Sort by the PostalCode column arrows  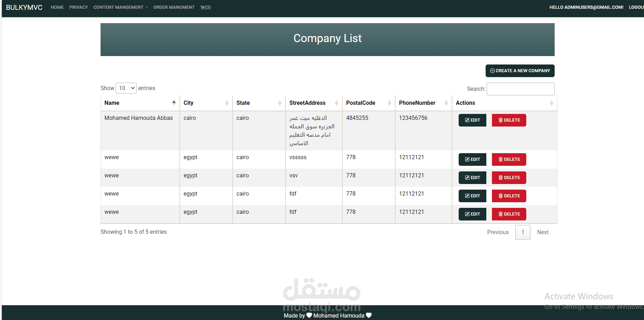pos(389,103)
